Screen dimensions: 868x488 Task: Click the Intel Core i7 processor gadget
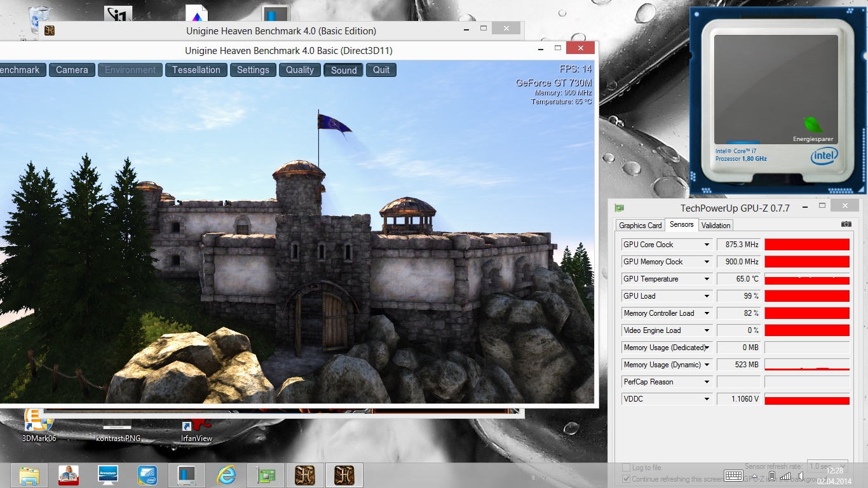(x=778, y=100)
